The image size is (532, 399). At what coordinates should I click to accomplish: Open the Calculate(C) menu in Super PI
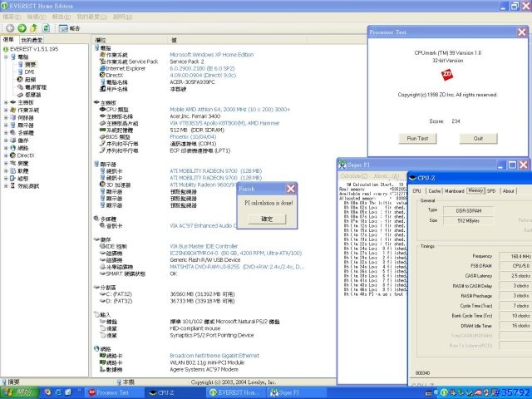(x=353, y=175)
